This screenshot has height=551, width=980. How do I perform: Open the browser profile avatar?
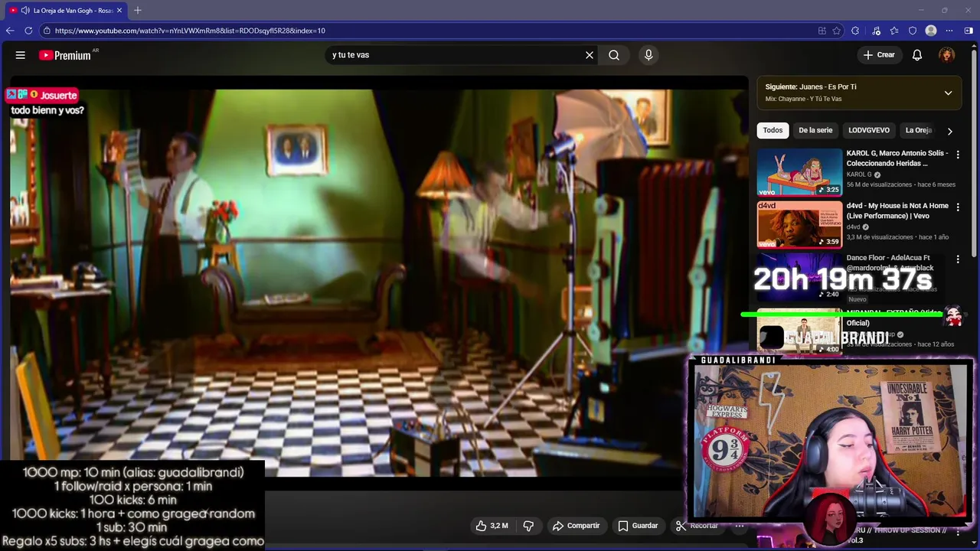tap(931, 31)
